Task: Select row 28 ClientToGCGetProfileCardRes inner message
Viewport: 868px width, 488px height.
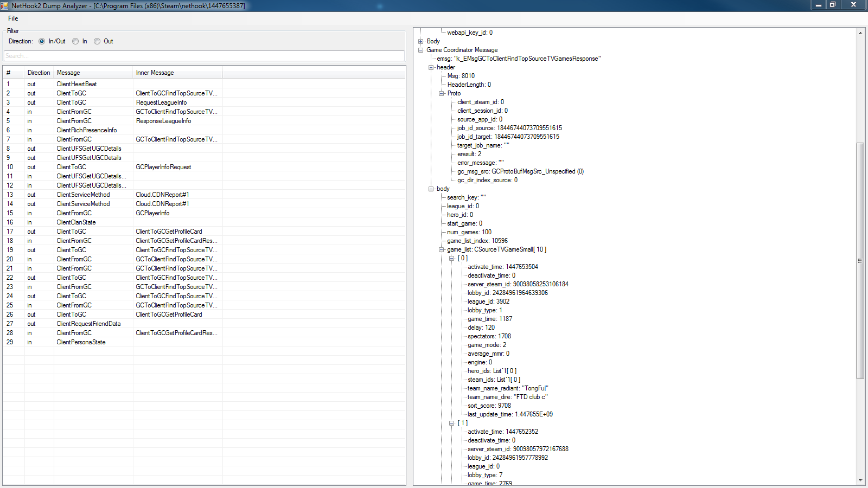Action: pyautogui.click(x=177, y=333)
